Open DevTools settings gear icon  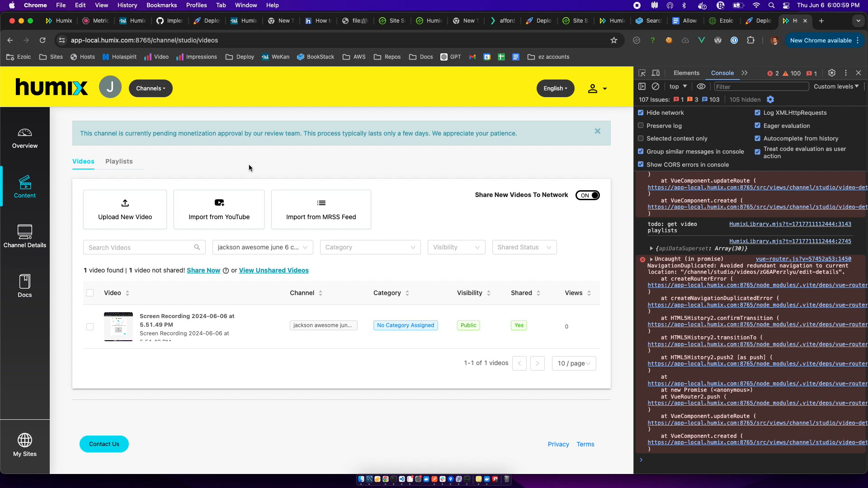click(x=831, y=73)
